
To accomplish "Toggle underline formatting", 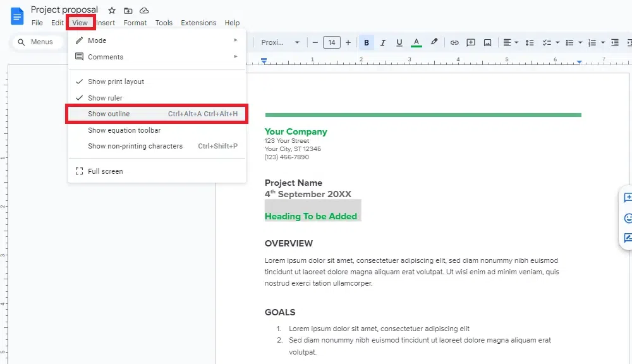I will 399,42.
